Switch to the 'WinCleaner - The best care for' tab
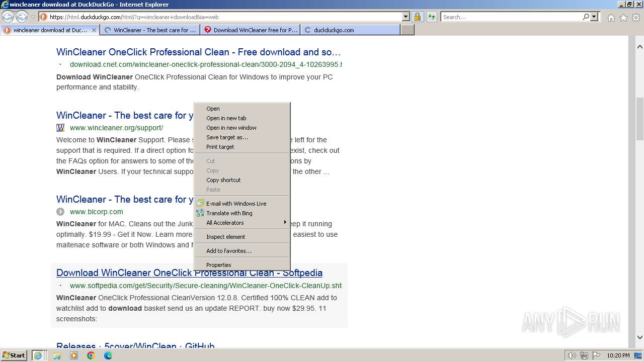Viewport: 644px width, 362px height. tap(150, 30)
